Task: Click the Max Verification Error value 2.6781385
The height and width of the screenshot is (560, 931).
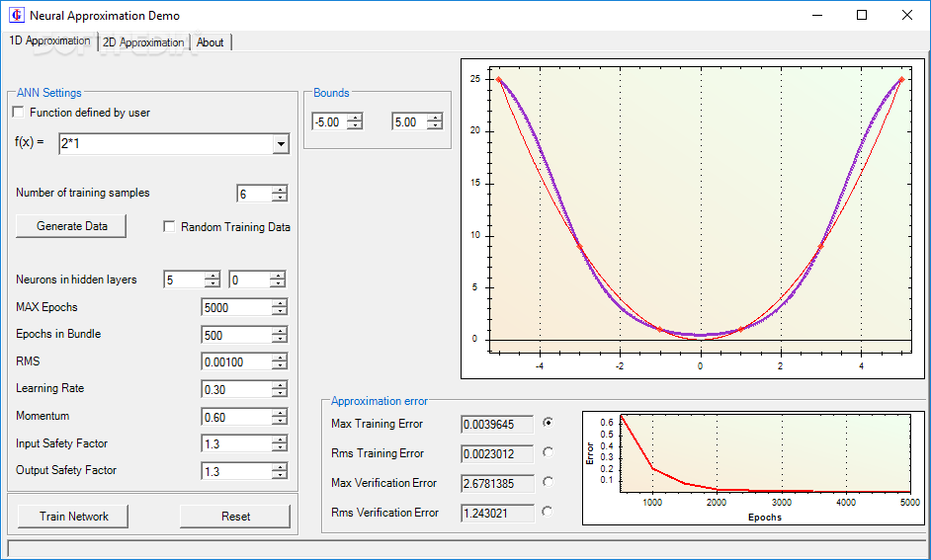Action: [x=497, y=484]
